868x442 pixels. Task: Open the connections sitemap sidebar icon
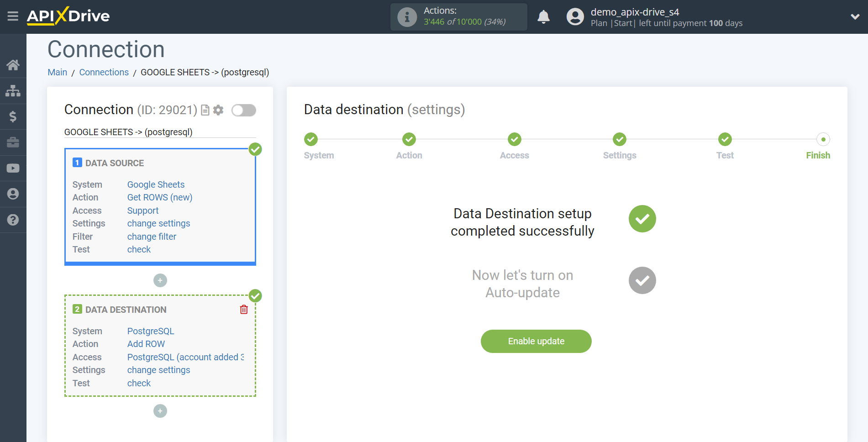coord(13,90)
